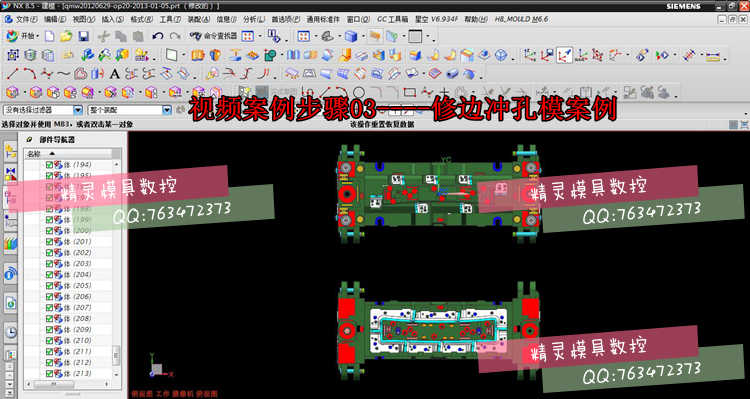Click the blue cylinder tube icon
Screen dimensions: 750x399
coord(452,74)
